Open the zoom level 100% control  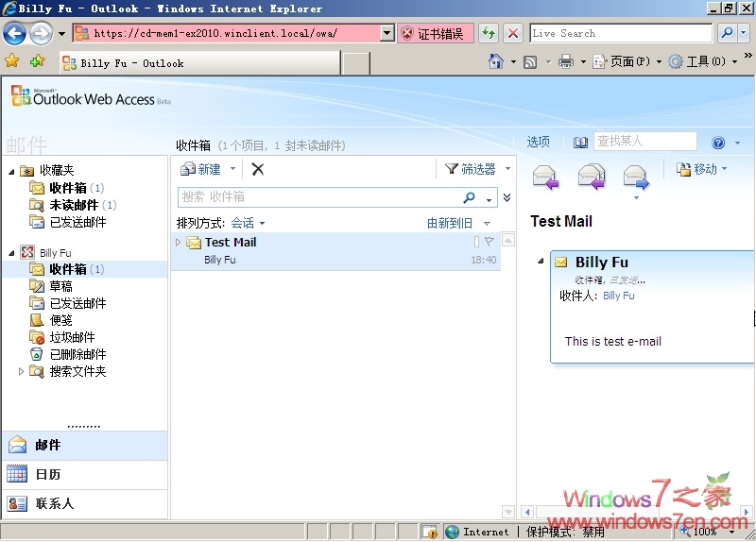tap(708, 532)
